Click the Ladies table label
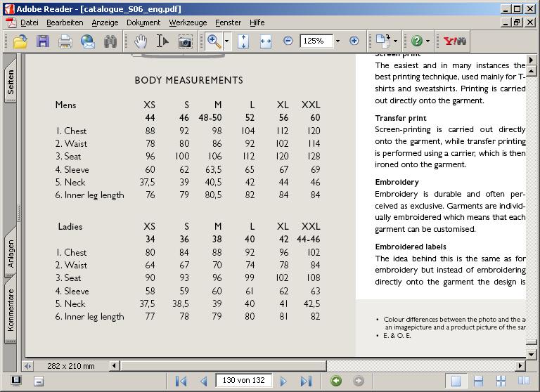The height and width of the screenshot is (392, 540). [70, 226]
